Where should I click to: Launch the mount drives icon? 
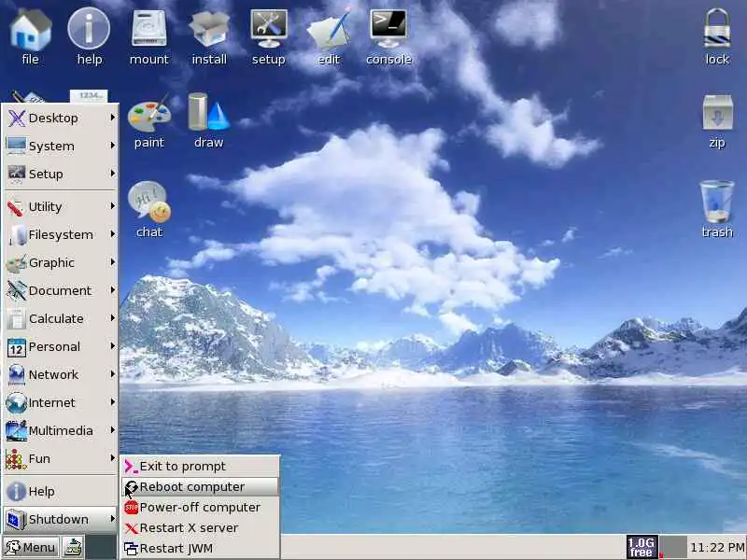tap(149, 37)
